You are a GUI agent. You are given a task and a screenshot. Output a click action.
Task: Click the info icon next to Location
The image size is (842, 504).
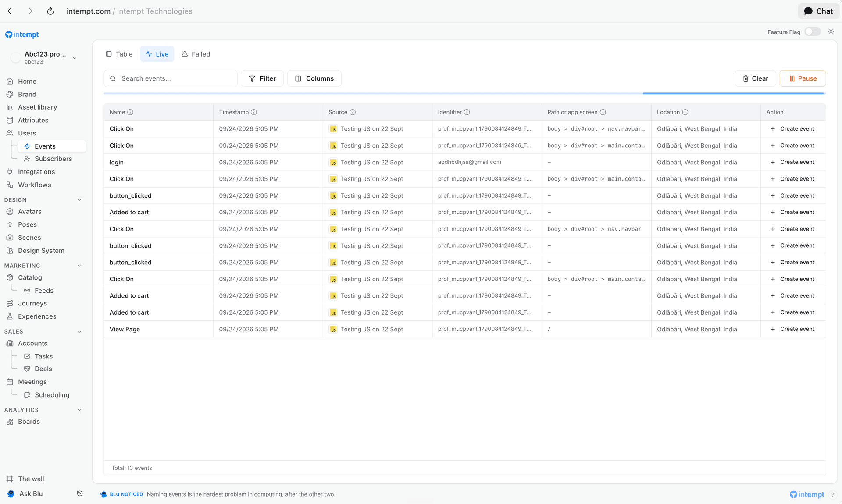685,112
